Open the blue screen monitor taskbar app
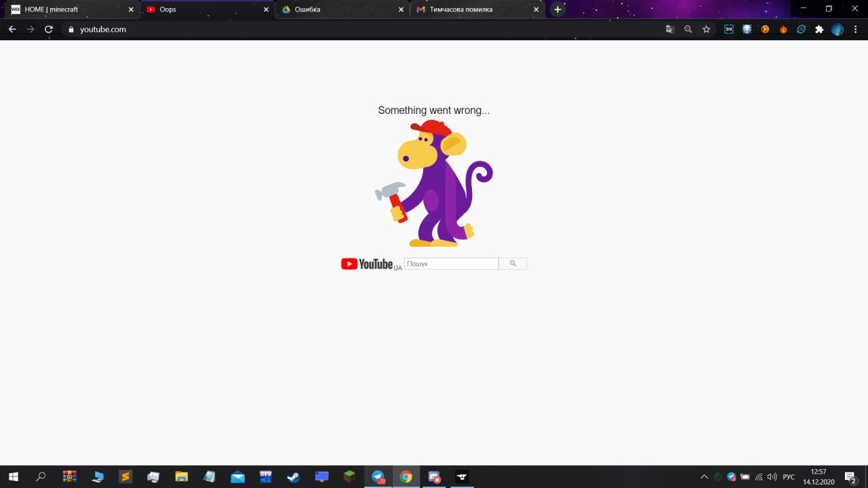This screenshot has height=488, width=868. click(x=321, y=477)
